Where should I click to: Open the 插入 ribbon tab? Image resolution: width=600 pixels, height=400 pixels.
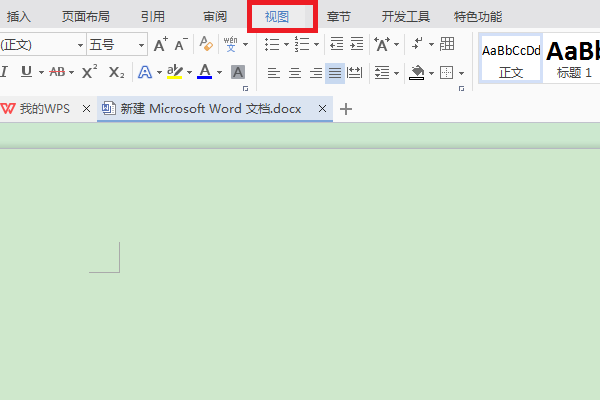(19, 16)
